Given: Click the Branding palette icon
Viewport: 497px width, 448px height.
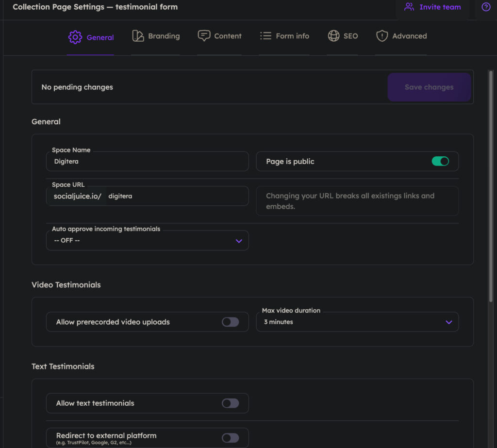Looking at the screenshot, I should 138,36.
